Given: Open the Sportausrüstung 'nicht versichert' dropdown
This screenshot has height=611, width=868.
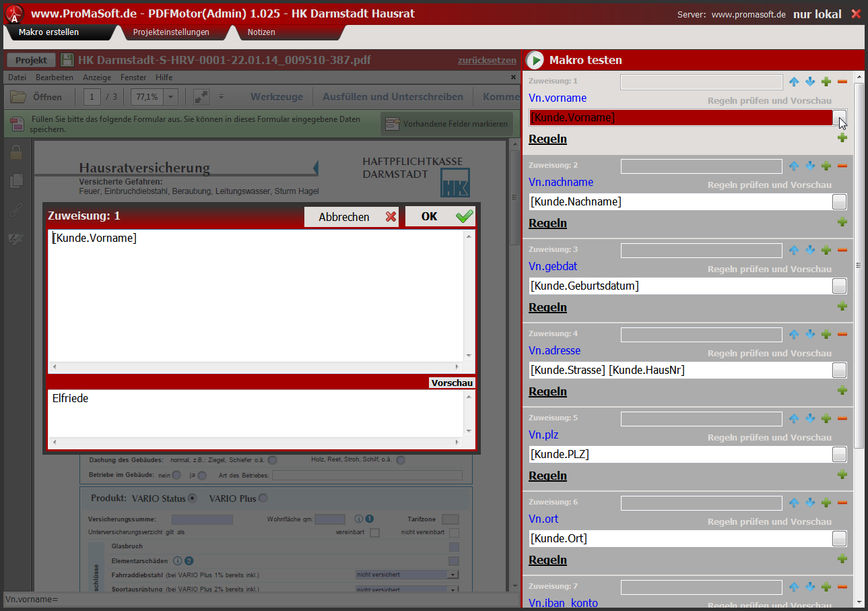Looking at the screenshot, I should point(453,590).
